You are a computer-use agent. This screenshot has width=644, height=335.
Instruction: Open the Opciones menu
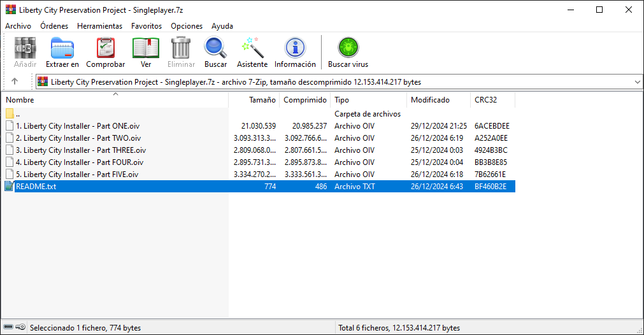(x=187, y=26)
